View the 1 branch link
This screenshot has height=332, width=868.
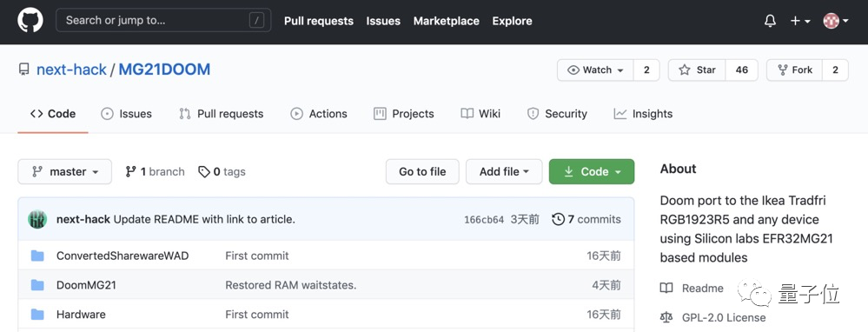155,171
